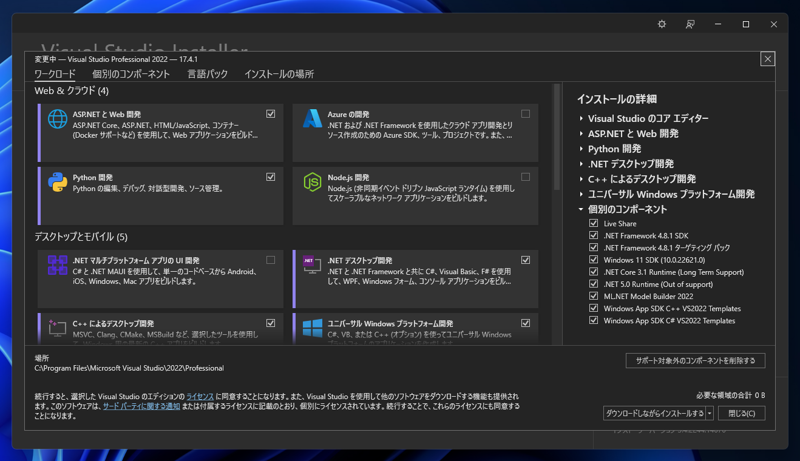This screenshot has height=461, width=800.
Task: Check the Node.js 開発 workload
Action: pos(526,177)
